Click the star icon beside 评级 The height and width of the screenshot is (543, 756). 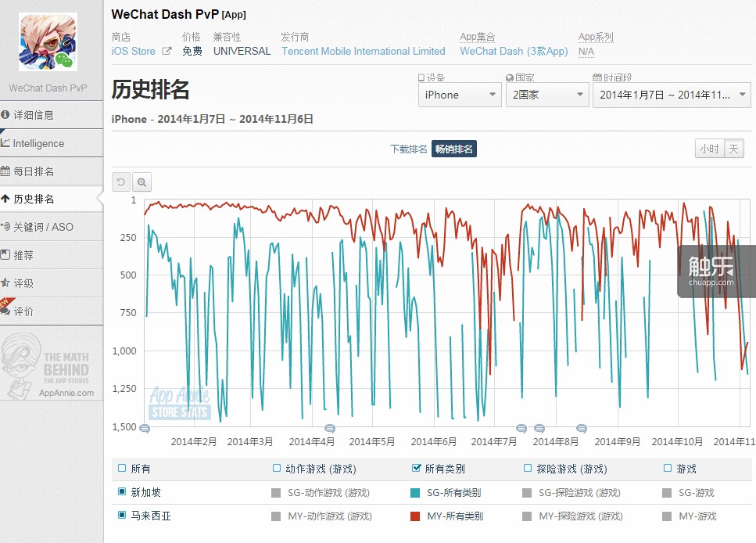coord(5,282)
